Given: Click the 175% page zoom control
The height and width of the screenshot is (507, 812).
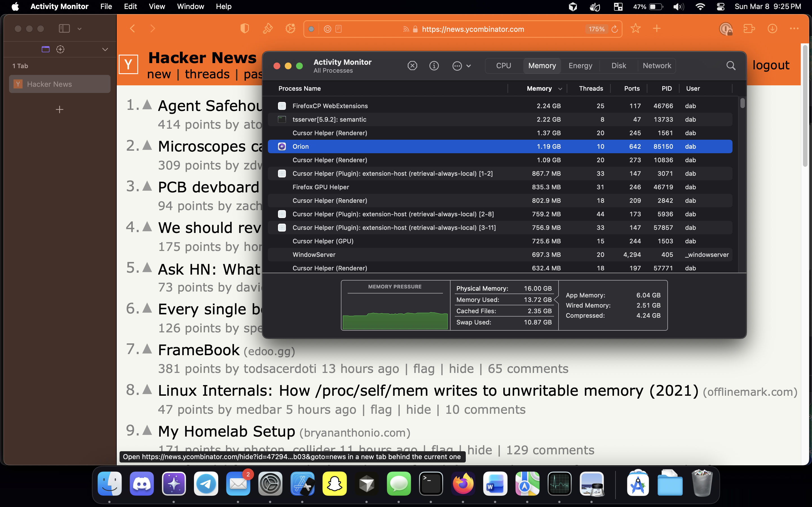Looking at the screenshot, I should pyautogui.click(x=596, y=29).
